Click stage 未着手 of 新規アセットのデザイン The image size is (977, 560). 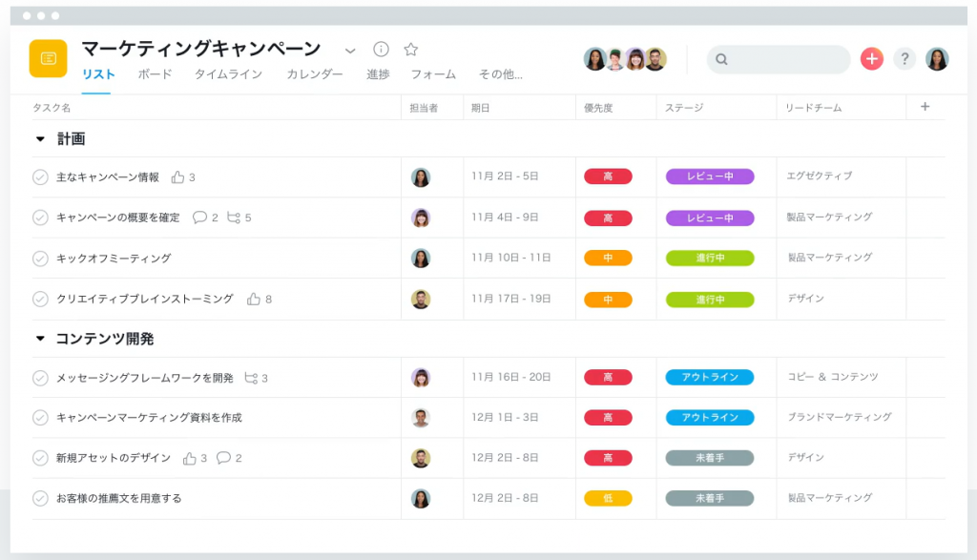coord(710,458)
